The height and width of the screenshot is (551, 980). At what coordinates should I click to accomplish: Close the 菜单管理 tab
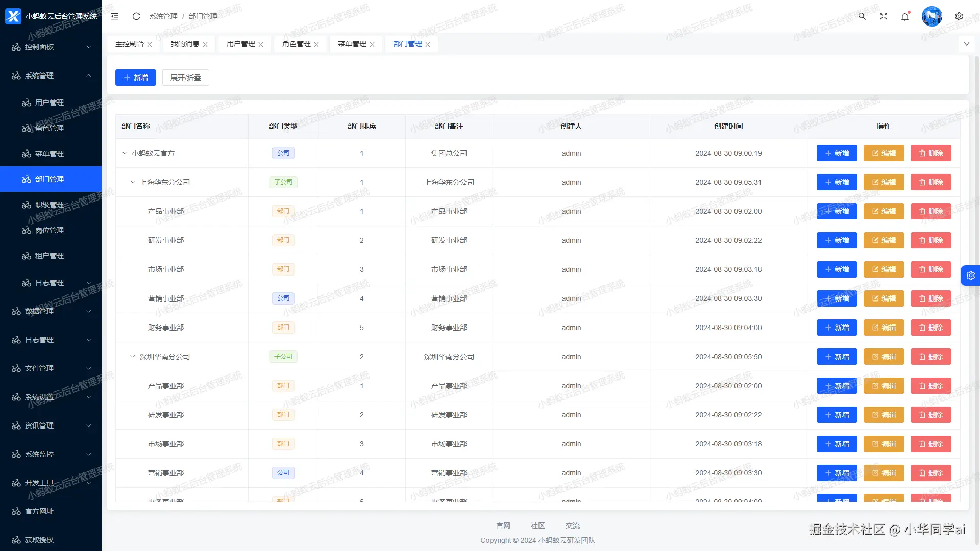pos(372,45)
